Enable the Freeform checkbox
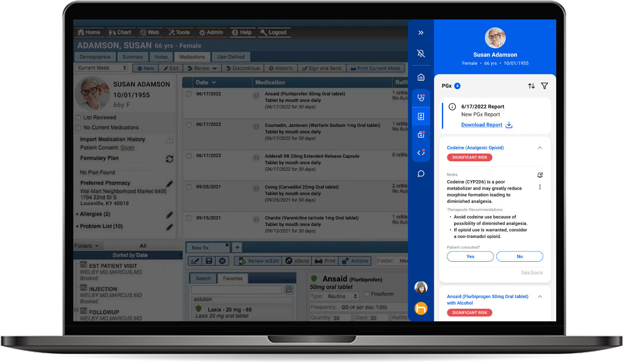Image resolution: width=623 pixels, height=364 pixels. tap(367, 294)
